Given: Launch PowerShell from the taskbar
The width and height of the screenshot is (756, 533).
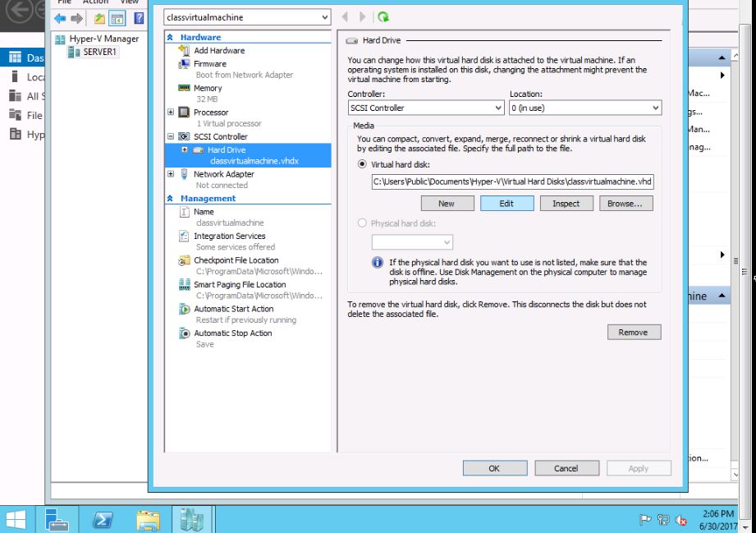Looking at the screenshot, I should click(103, 520).
